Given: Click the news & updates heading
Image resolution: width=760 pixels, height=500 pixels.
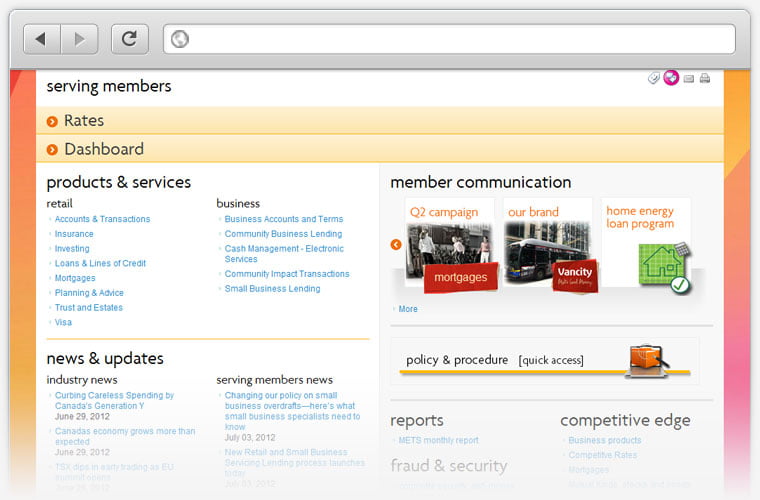Looking at the screenshot, I should click(x=105, y=359).
